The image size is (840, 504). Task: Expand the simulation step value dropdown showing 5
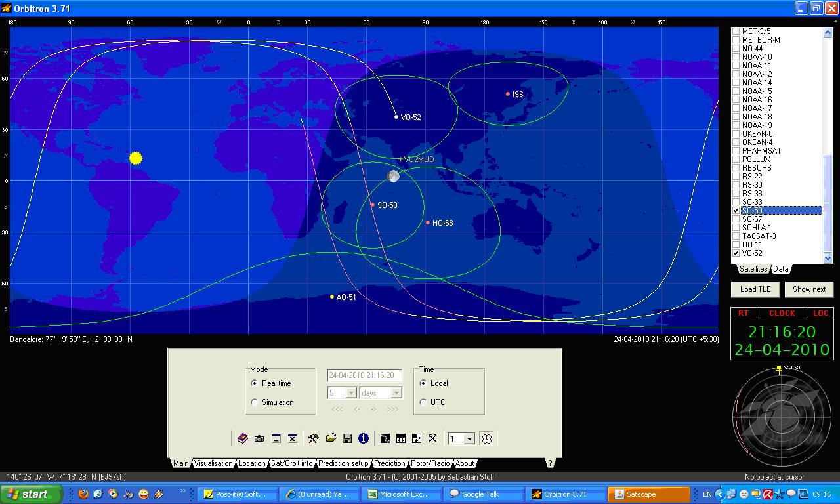coord(352,392)
